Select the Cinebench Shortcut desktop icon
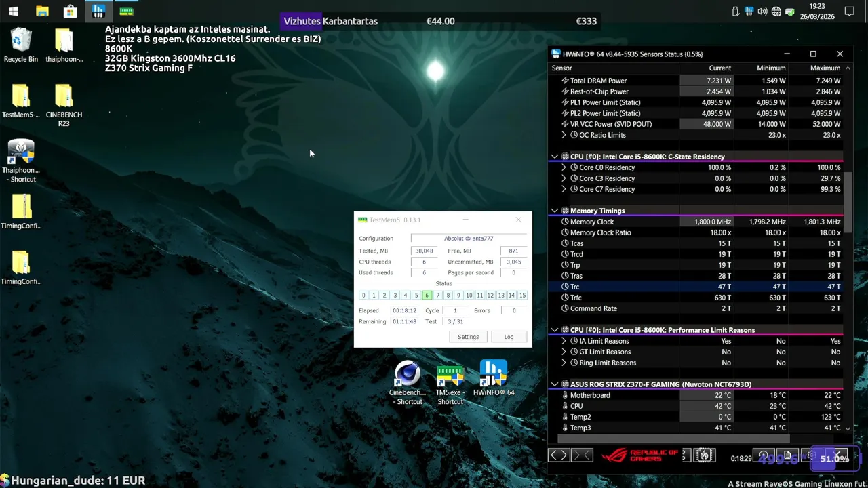 coord(408,384)
